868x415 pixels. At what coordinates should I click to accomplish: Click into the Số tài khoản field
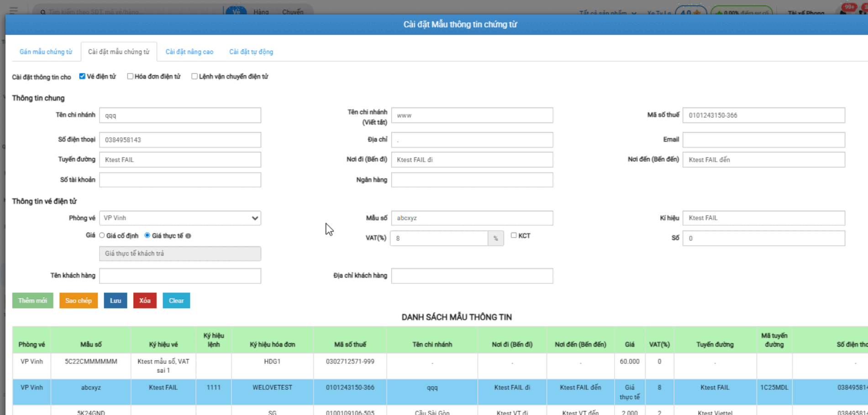180,180
